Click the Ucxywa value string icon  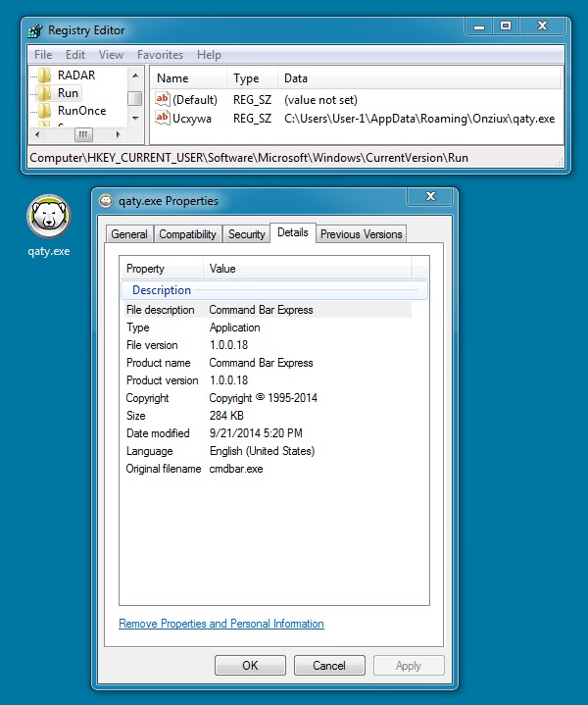(163, 118)
